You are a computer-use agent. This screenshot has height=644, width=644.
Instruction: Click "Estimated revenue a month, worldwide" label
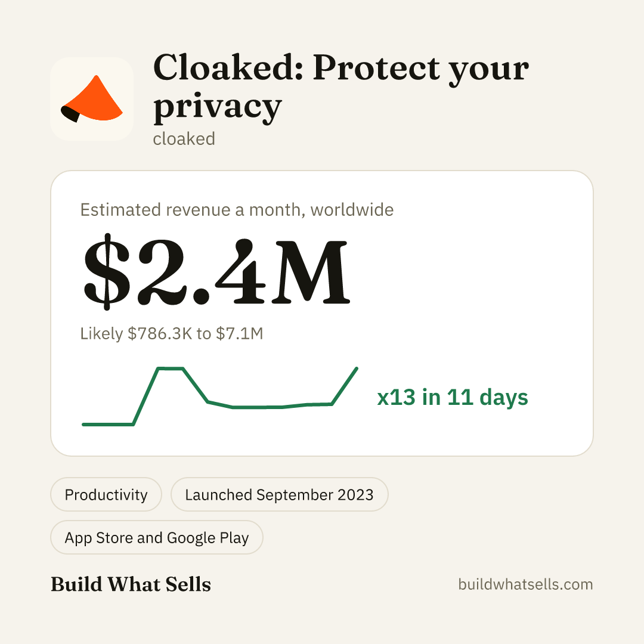tap(237, 210)
